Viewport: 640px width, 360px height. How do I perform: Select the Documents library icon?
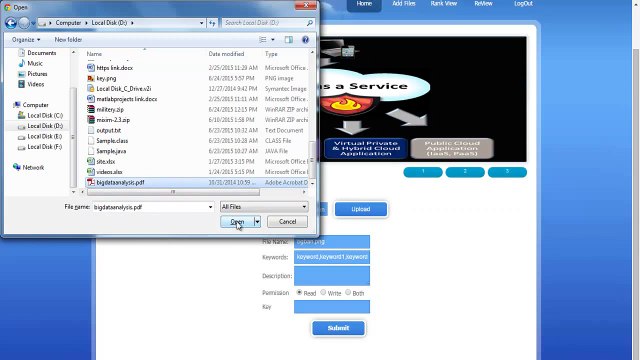[x=22, y=53]
